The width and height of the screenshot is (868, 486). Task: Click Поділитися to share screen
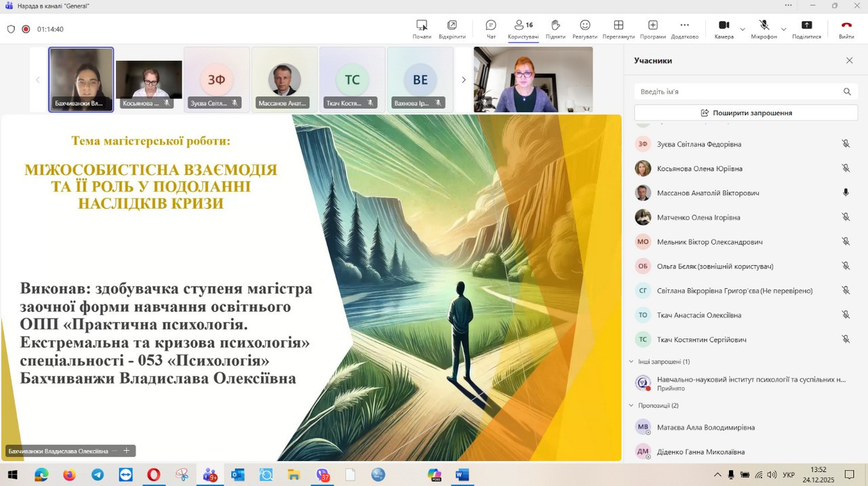pos(806,29)
